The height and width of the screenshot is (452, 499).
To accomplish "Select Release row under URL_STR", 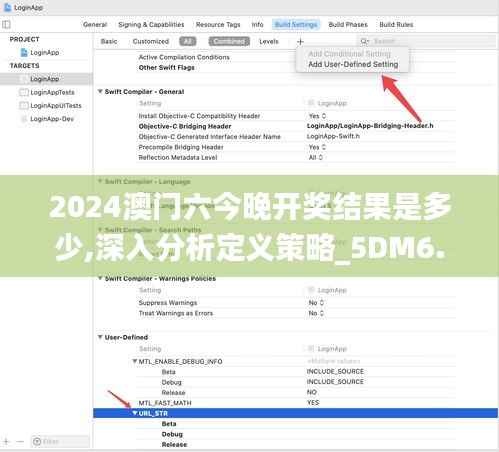I will (x=174, y=445).
